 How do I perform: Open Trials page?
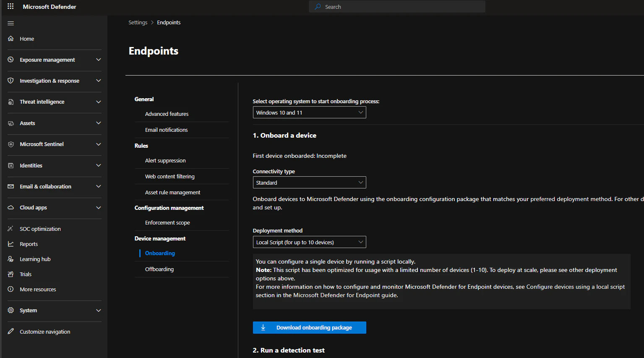pyautogui.click(x=26, y=274)
